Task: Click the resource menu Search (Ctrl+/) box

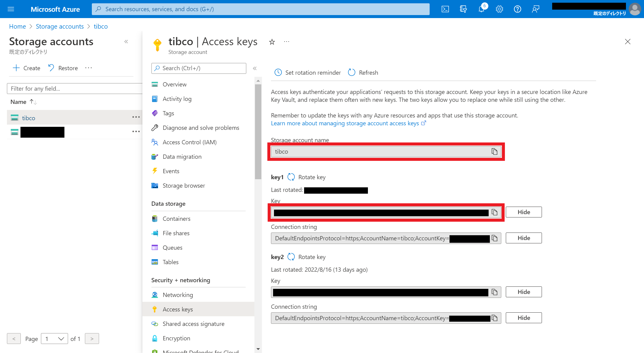Action: (199, 68)
